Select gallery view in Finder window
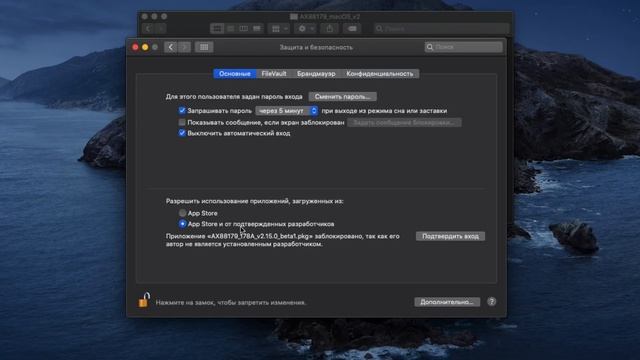The width and height of the screenshot is (640, 360). 257,29
